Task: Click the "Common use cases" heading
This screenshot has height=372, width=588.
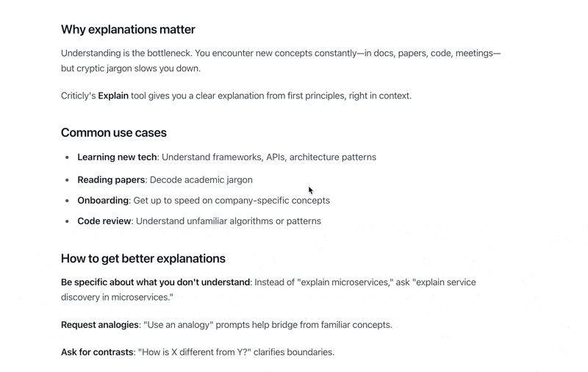Action: pyautogui.click(x=114, y=133)
